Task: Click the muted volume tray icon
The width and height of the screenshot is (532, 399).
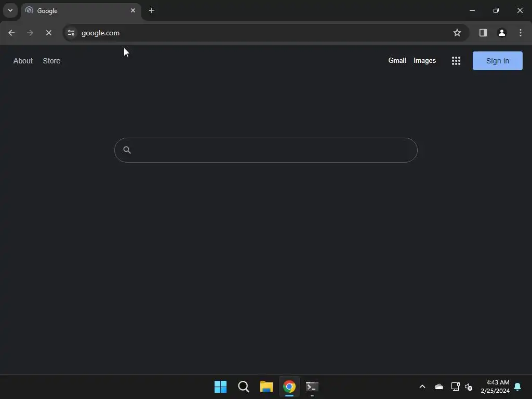Action: tap(469, 387)
